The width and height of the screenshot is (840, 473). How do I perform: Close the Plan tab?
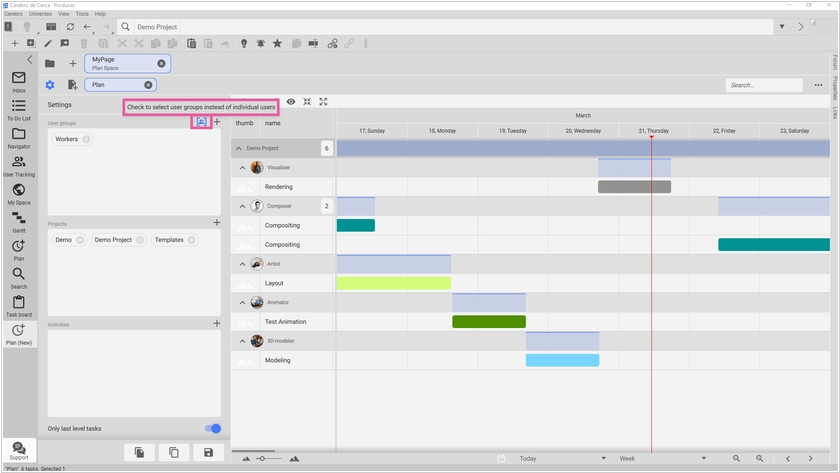tap(148, 85)
